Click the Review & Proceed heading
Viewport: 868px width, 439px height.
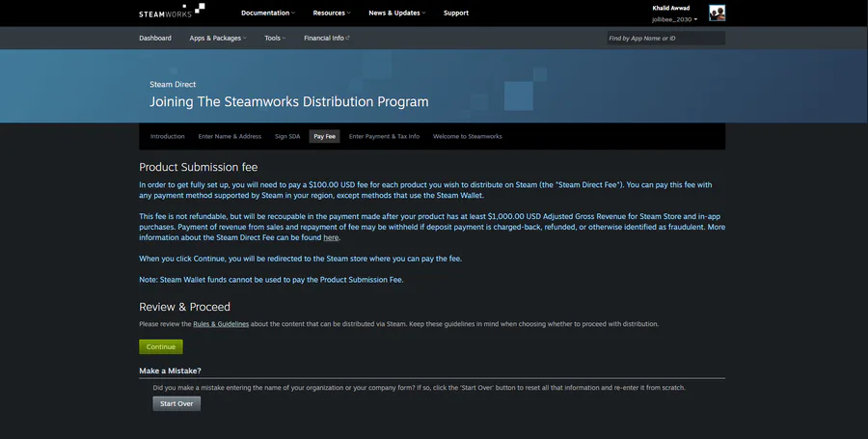[184, 307]
